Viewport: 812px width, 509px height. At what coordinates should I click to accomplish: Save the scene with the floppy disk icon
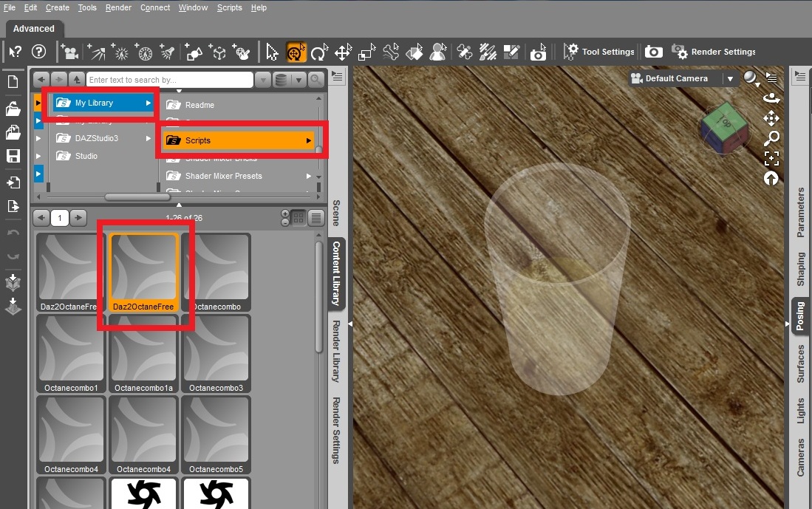tap(13, 156)
